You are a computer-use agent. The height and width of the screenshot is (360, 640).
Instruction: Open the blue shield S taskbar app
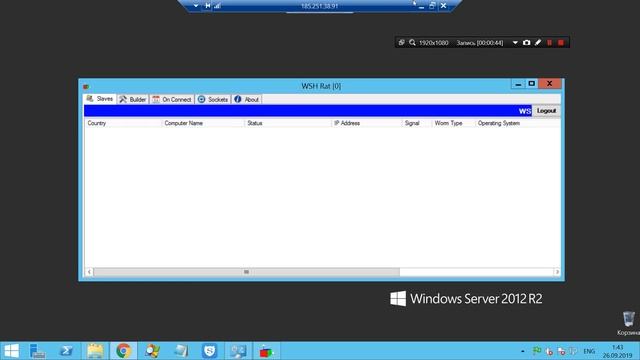[209, 351]
